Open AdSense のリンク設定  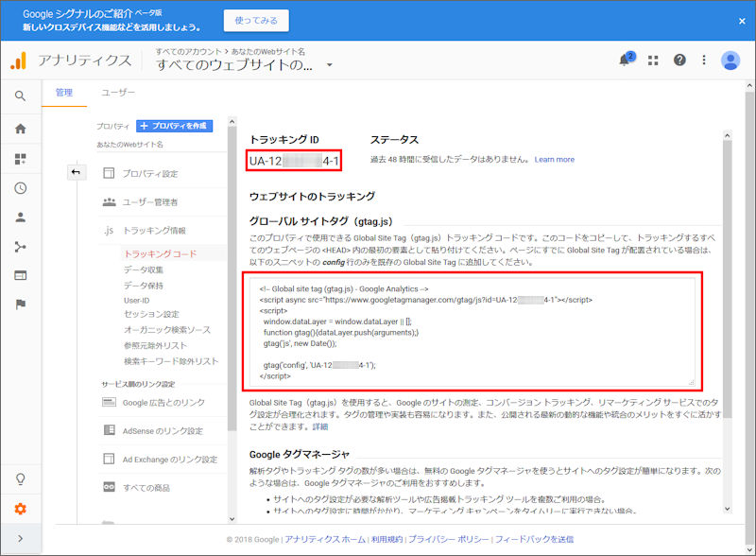[163, 431]
